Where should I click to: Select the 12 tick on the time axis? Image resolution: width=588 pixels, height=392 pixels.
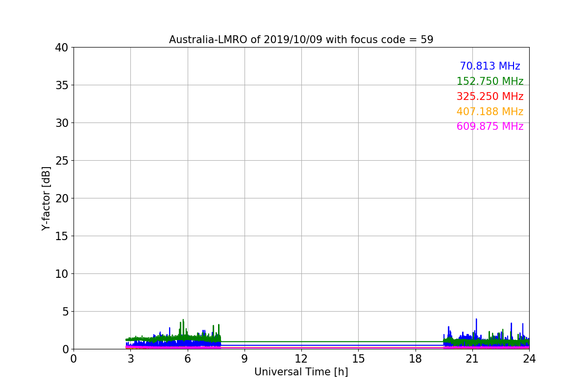tap(301, 359)
